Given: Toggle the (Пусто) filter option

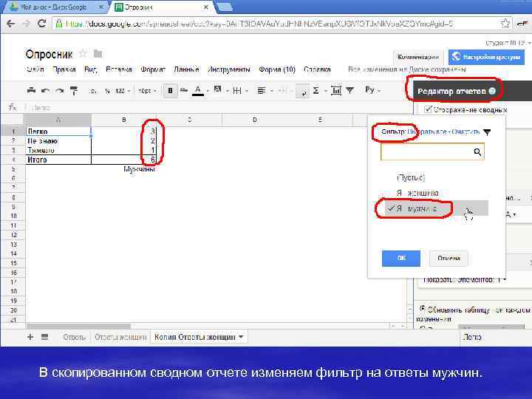Looking at the screenshot, I should tap(411, 178).
